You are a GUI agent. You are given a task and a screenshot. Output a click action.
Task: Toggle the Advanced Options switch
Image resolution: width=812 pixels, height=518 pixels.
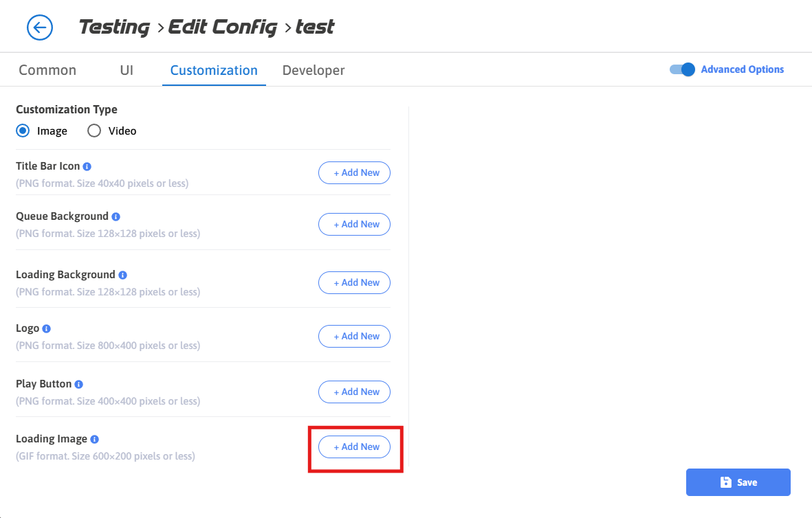(683, 69)
